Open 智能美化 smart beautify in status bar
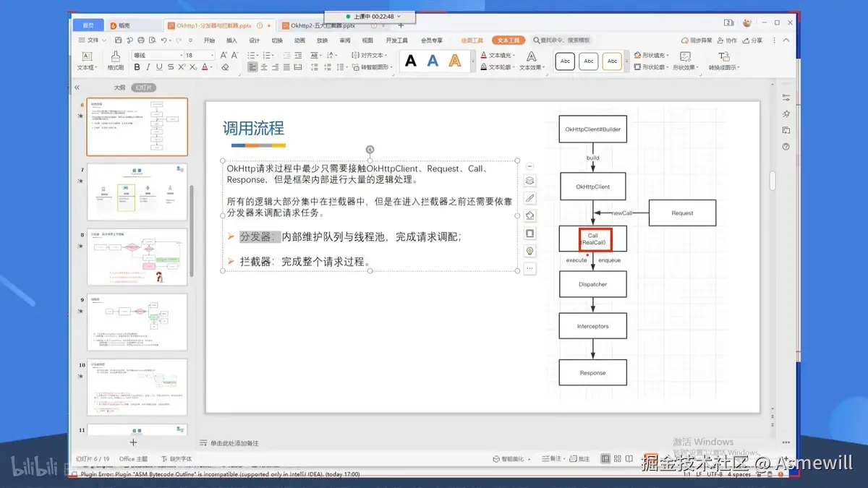 point(511,458)
